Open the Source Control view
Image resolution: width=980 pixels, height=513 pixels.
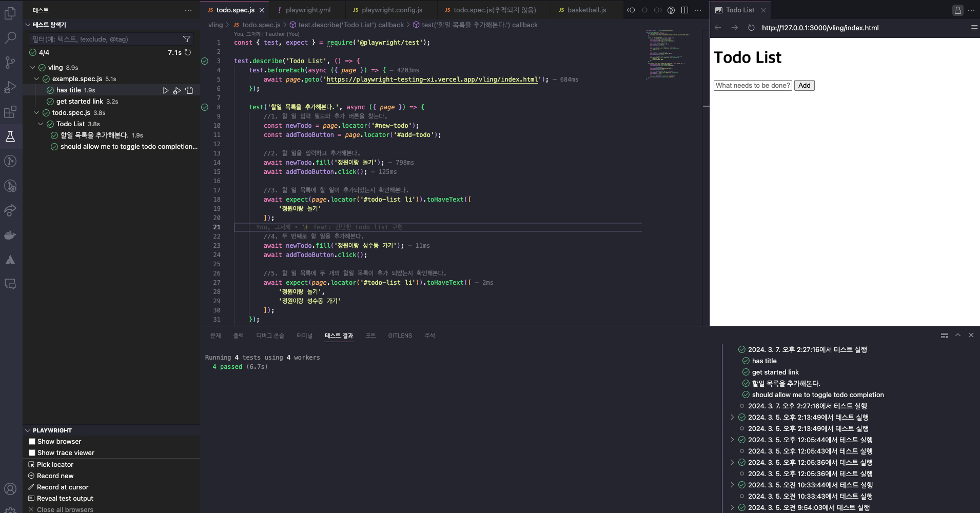click(10, 63)
